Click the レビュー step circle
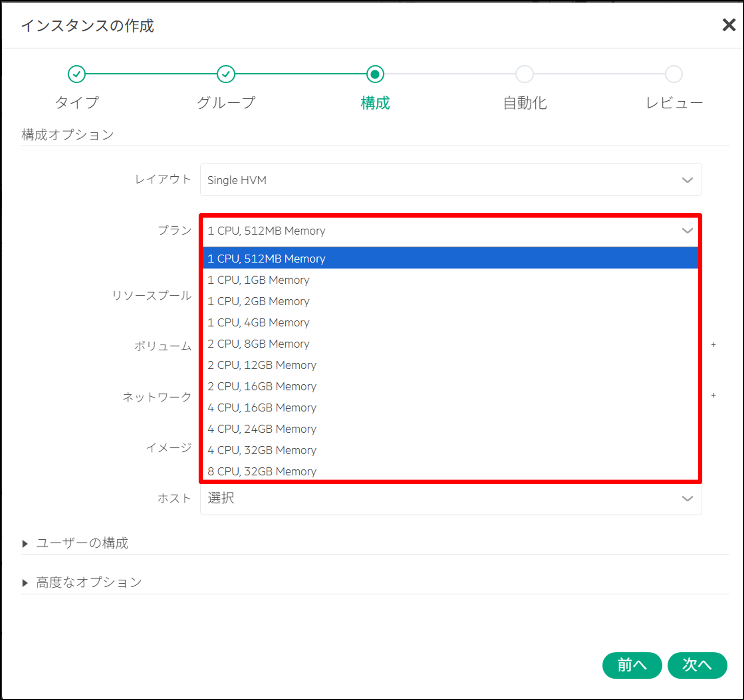744x700 pixels. [674, 74]
